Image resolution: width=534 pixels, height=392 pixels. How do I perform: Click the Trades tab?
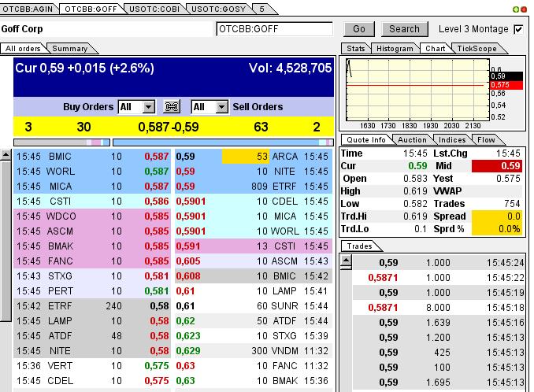point(359,246)
